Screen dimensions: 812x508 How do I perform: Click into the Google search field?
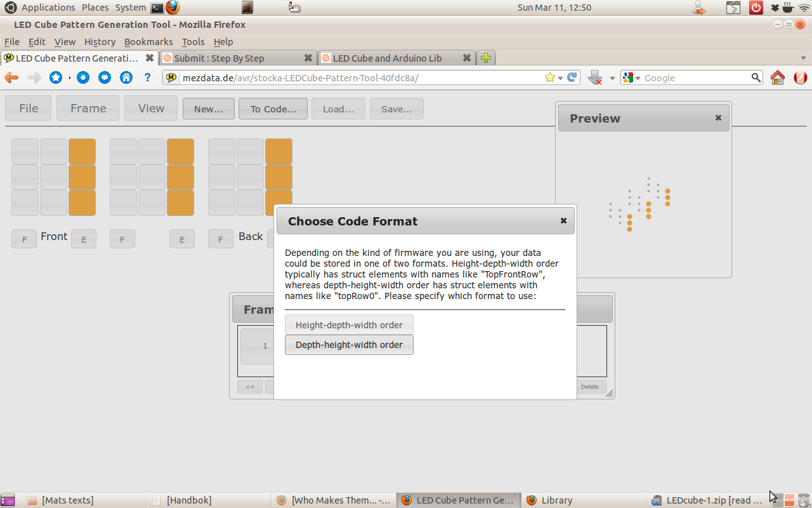[x=695, y=77]
